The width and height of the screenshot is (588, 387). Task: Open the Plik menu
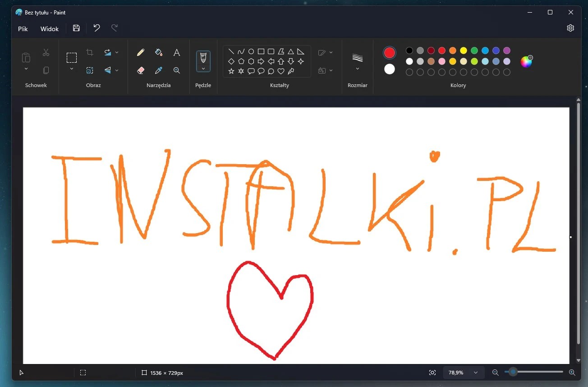tap(23, 28)
